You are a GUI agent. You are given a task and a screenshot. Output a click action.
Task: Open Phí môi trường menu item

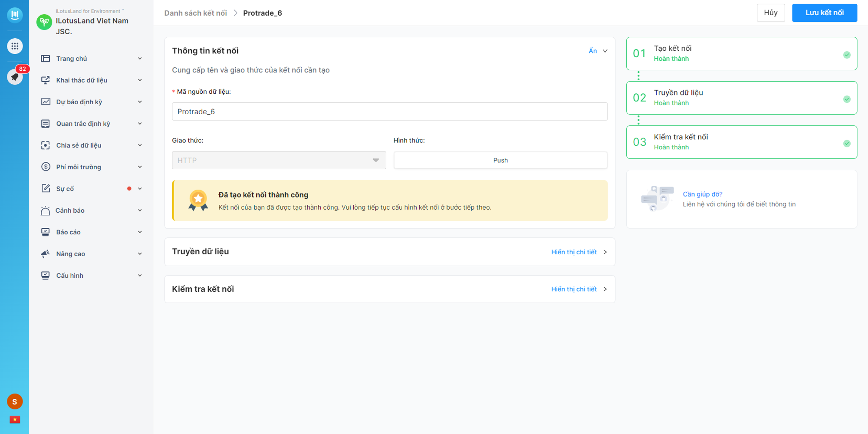point(92,167)
